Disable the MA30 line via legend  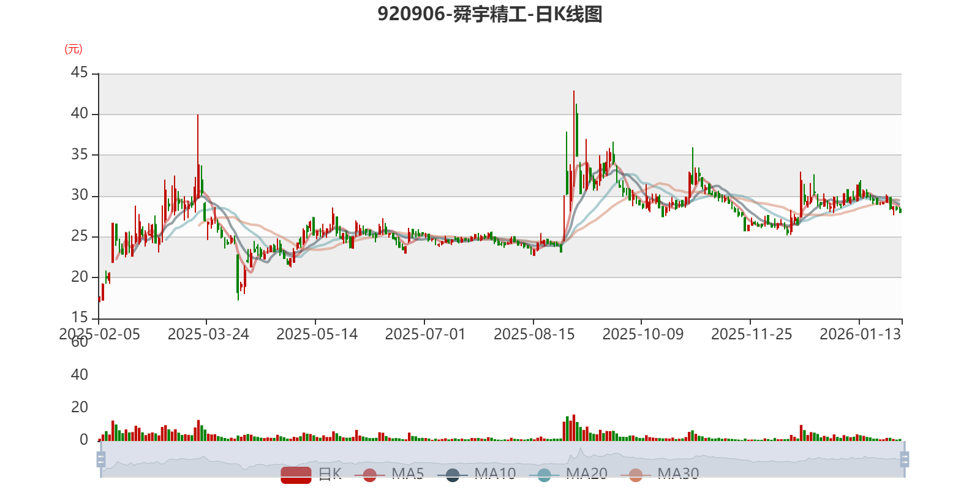pyautogui.click(x=660, y=474)
